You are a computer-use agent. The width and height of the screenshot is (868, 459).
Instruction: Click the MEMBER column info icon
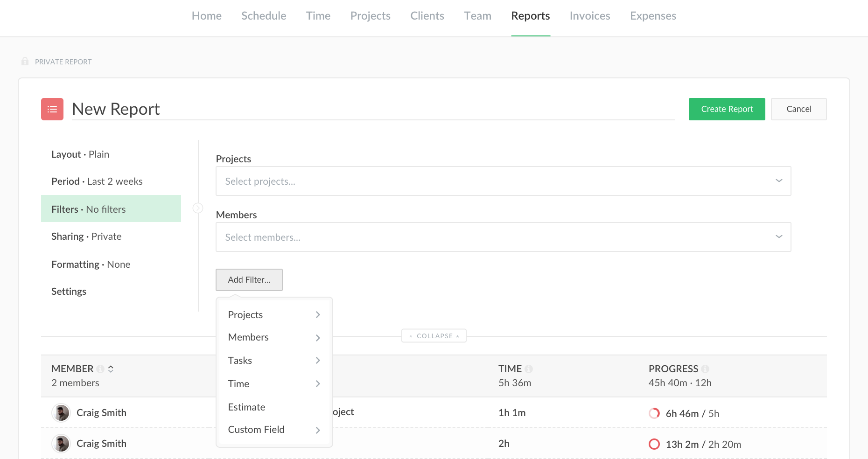100,369
